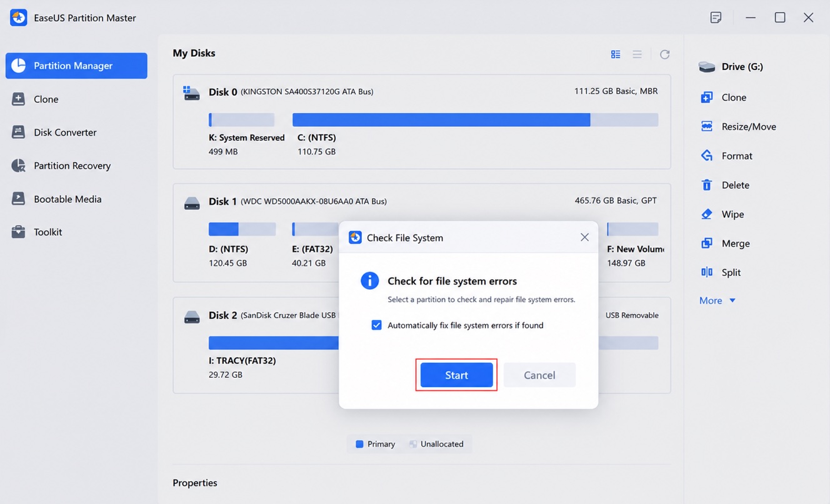
Task: Click the right-panel Clone icon
Action: pyautogui.click(x=707, y=97)
